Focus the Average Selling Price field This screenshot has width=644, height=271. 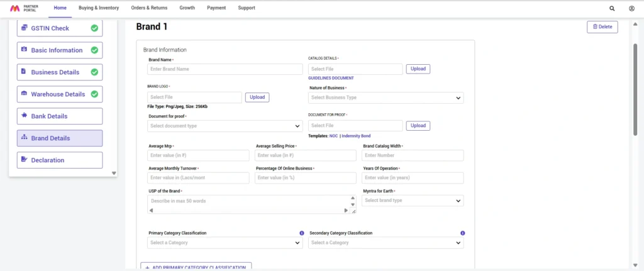point(306,155)
